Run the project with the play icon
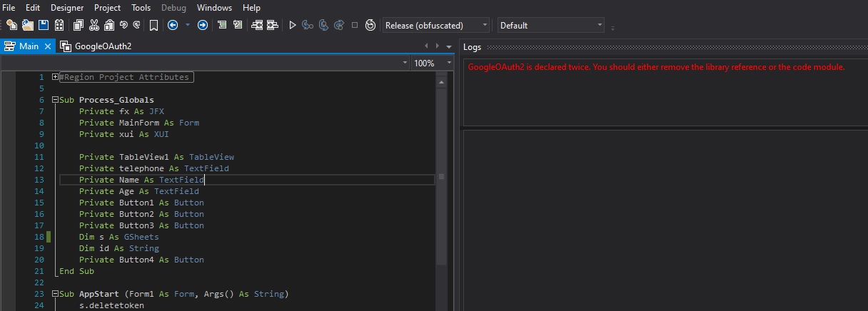868x311 pixels. (292, 25)
